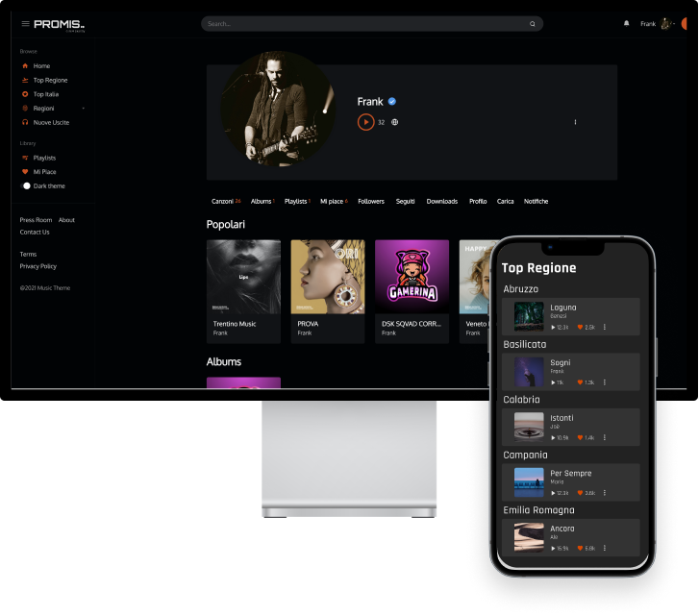Play Frank's tracks with orange play button
Screen dimensions: 699x616
coord(365,122)
